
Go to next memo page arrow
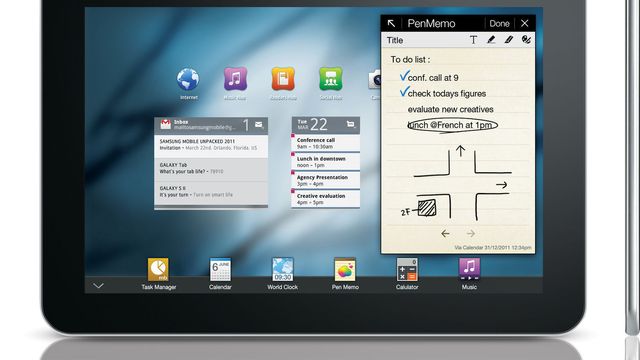coord(471,233)
